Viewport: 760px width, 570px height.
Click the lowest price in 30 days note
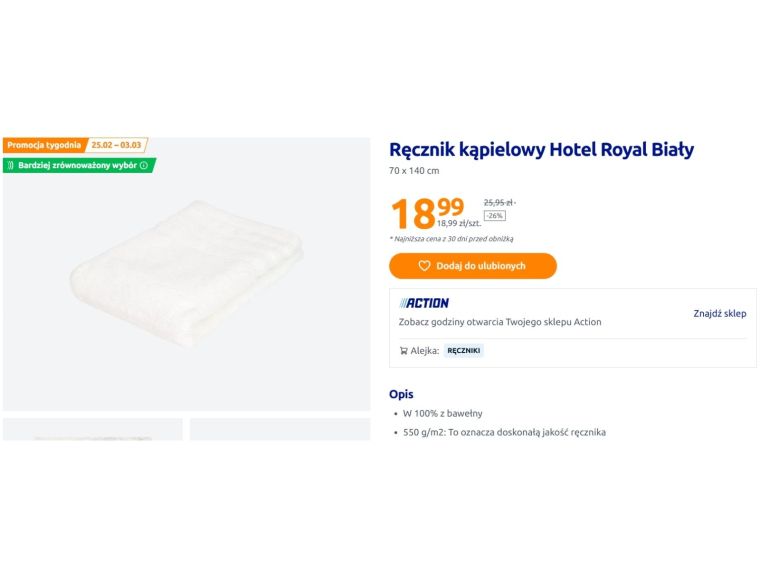click(451, 239)
